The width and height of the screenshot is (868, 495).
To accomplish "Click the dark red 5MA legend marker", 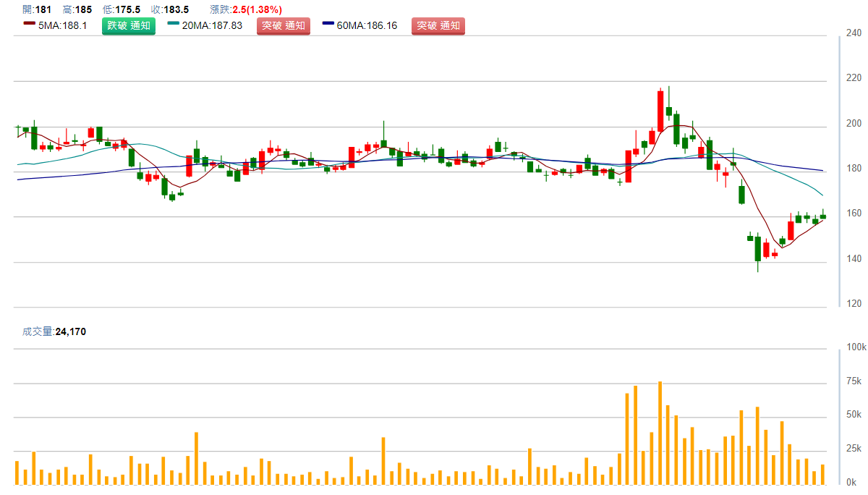I will [x=30, y=24].
